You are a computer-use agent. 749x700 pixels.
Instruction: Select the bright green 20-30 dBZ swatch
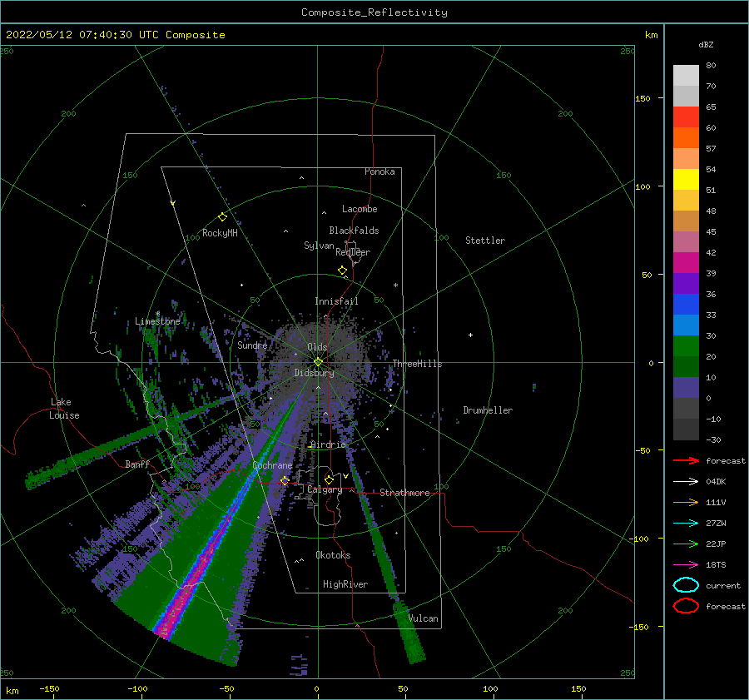coord(686,346)
